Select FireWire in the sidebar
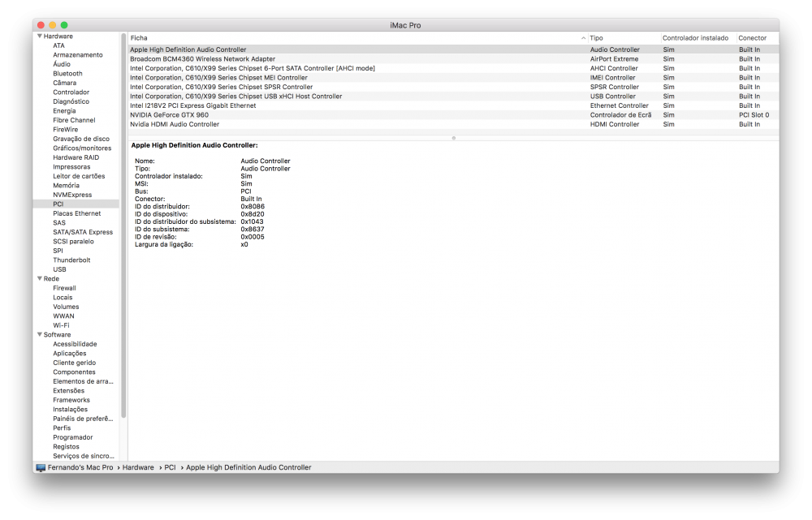Image resolution: width=812 pixels, height=520 pixels. 65,129
